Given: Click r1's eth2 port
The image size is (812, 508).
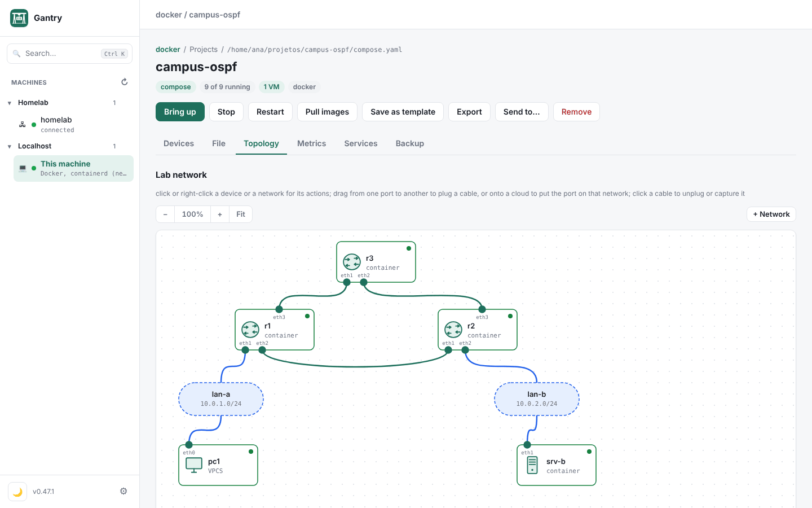Looking at the screenshot, I should click(262, 350).
